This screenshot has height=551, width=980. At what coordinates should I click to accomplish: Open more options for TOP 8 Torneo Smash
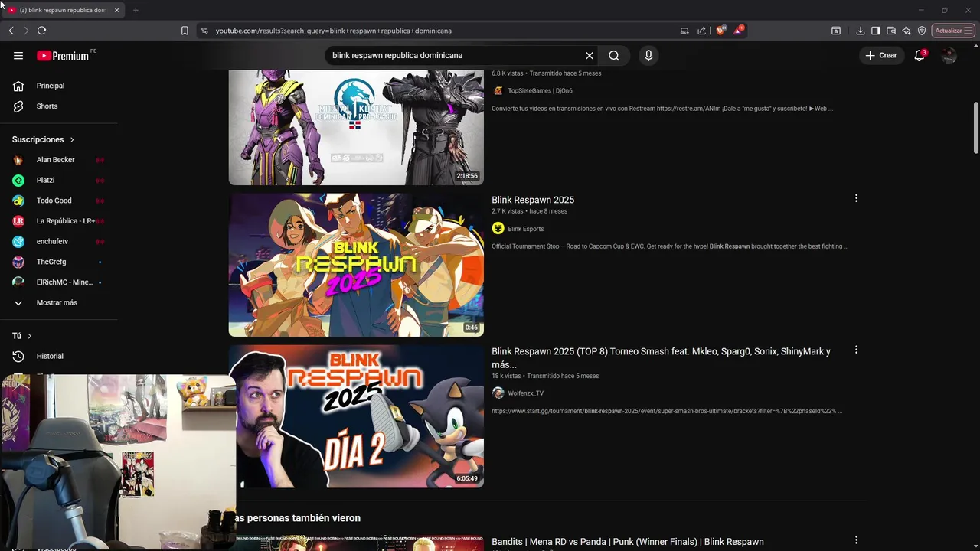coord(856,350)
